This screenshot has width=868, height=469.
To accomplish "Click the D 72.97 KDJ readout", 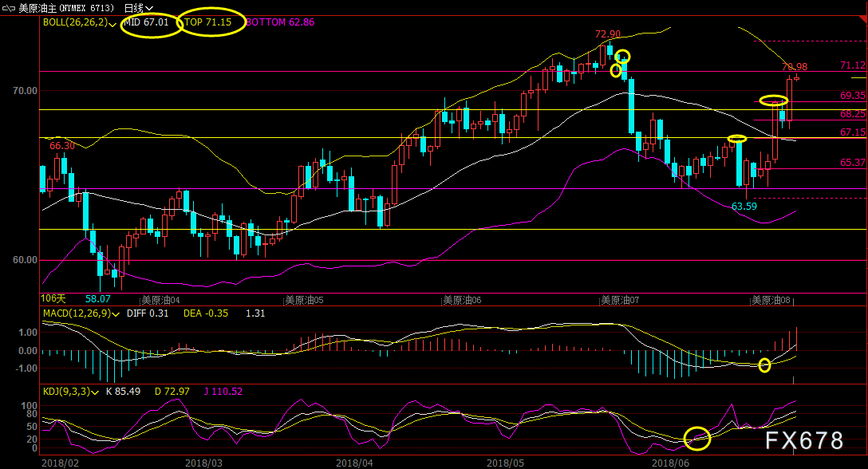I will [x=172, y=392].
